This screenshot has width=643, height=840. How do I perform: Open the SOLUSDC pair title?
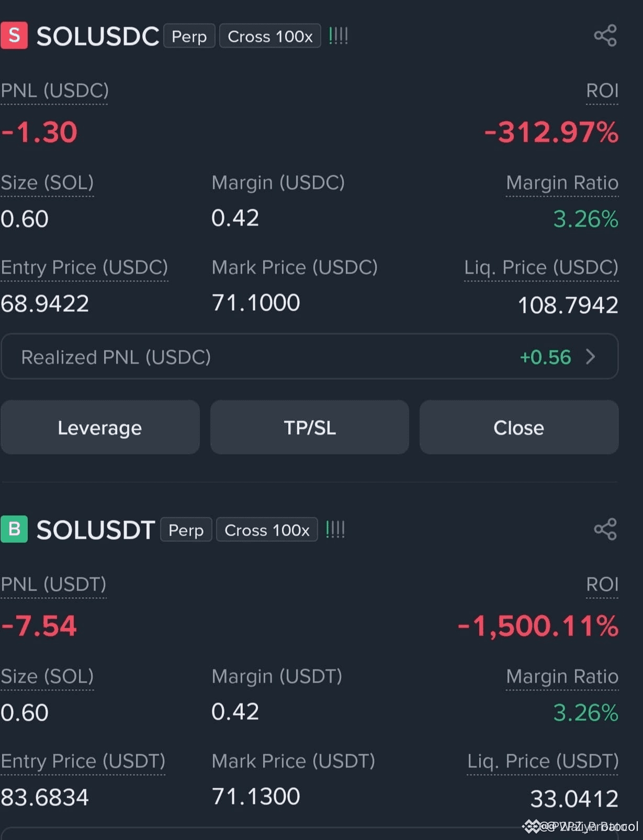pyautogui.click(x=97, y=36)
